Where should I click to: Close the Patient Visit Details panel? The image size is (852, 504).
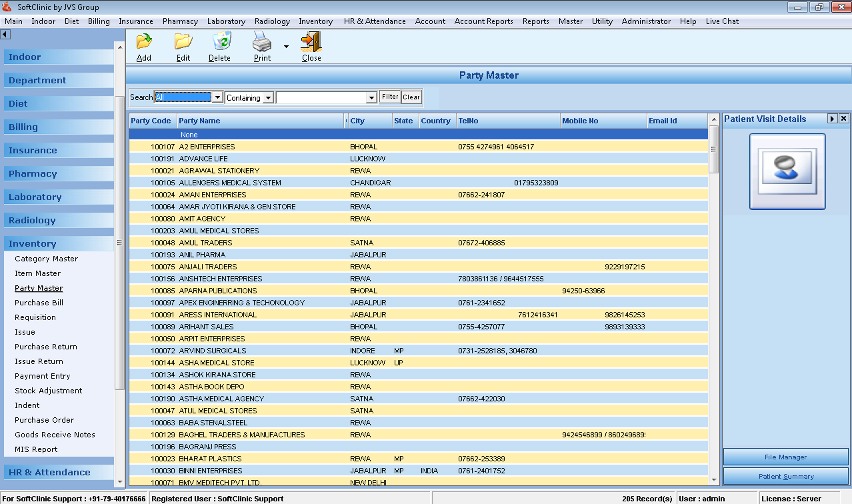[843, 119]
